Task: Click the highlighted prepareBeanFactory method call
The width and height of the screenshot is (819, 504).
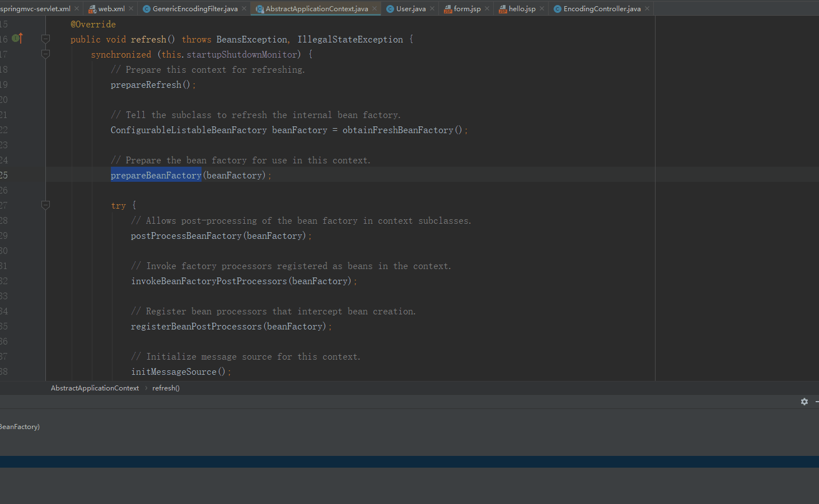Action: click(156, 176)
